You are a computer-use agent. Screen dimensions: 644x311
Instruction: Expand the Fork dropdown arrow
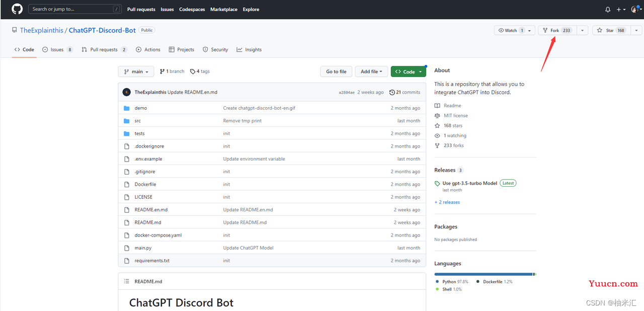[582, 30]
